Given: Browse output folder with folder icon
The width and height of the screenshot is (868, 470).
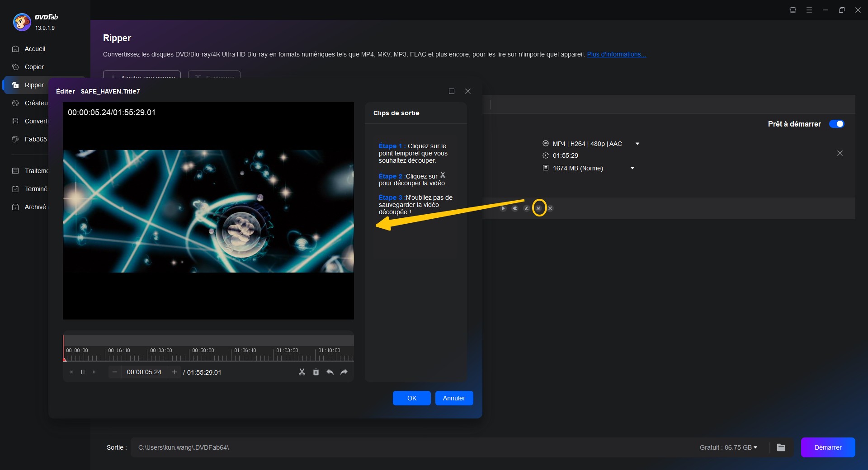Looking at the screenshot, I should (x=781, y=447).
